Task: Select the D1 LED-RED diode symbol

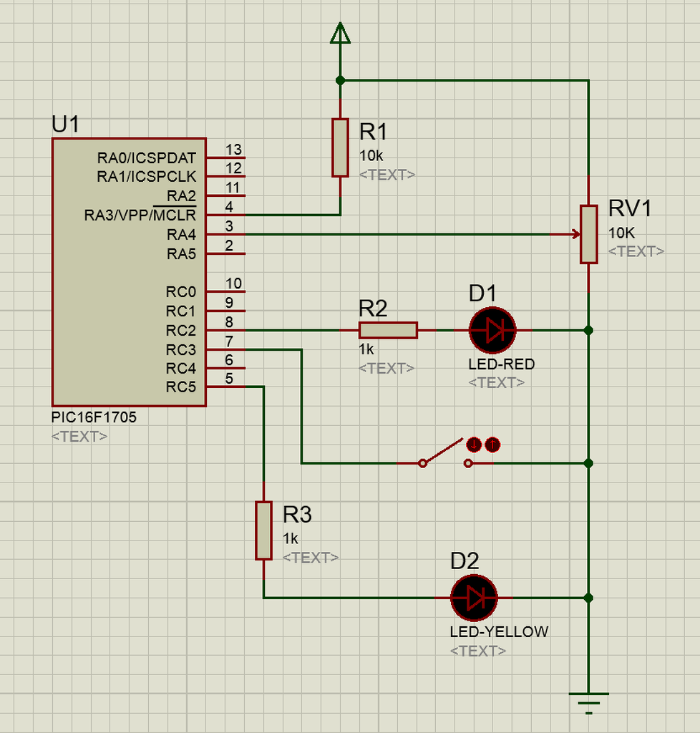Action: tap(492, 331)
